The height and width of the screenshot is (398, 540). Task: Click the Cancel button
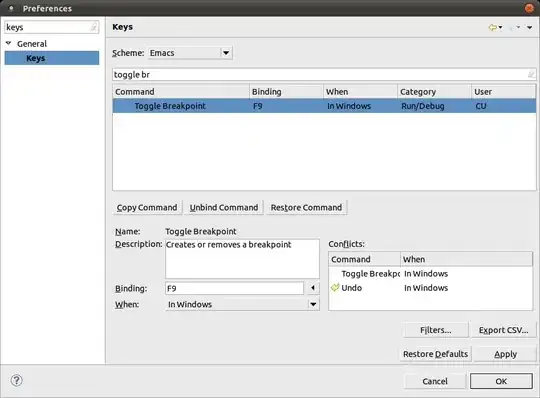coord(435,381)
